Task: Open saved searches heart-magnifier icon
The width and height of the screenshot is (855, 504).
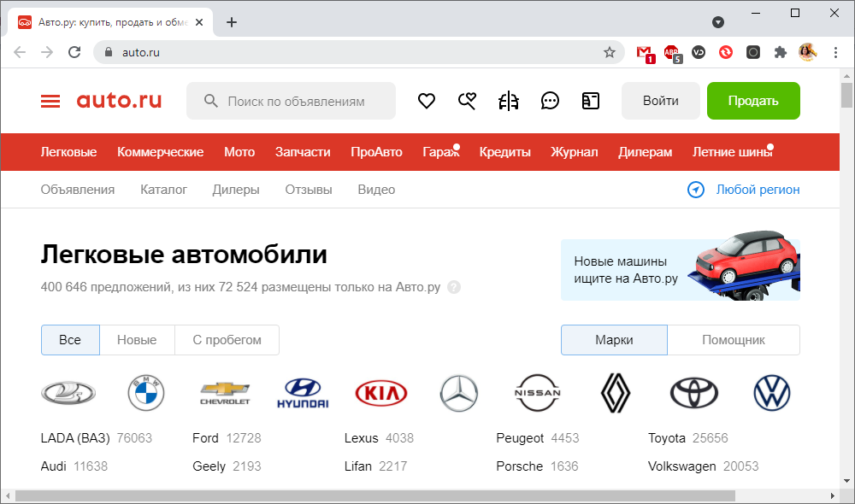Action: click(x=467, y=101)
